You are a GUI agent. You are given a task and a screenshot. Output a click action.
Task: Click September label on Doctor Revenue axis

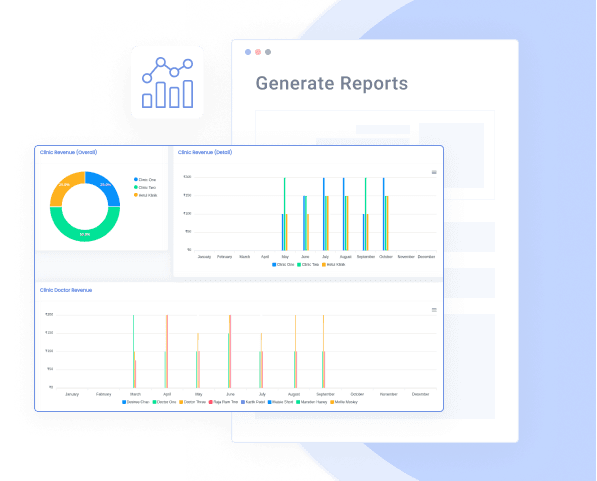[326, 394]
